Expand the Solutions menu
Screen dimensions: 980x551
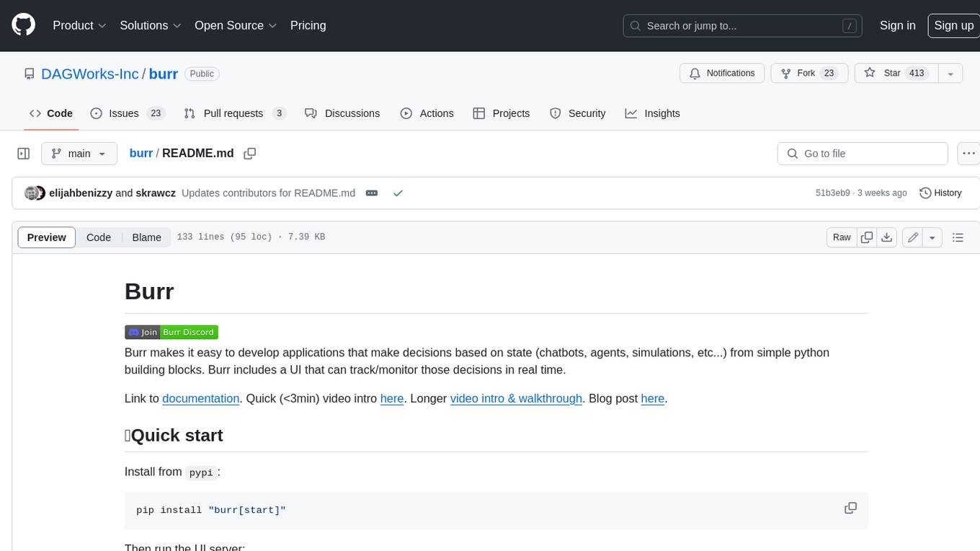point(151,25)
